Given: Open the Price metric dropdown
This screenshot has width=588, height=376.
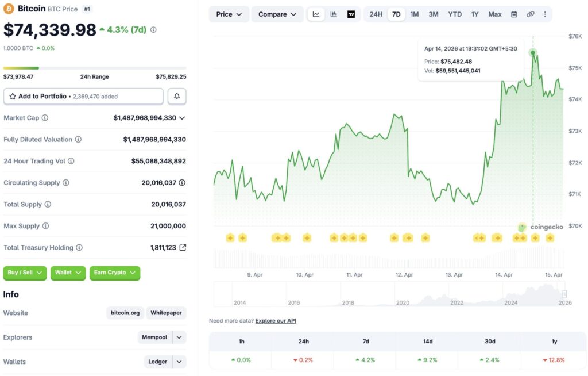Looking at the screenshot, I should tap(229, 14).
